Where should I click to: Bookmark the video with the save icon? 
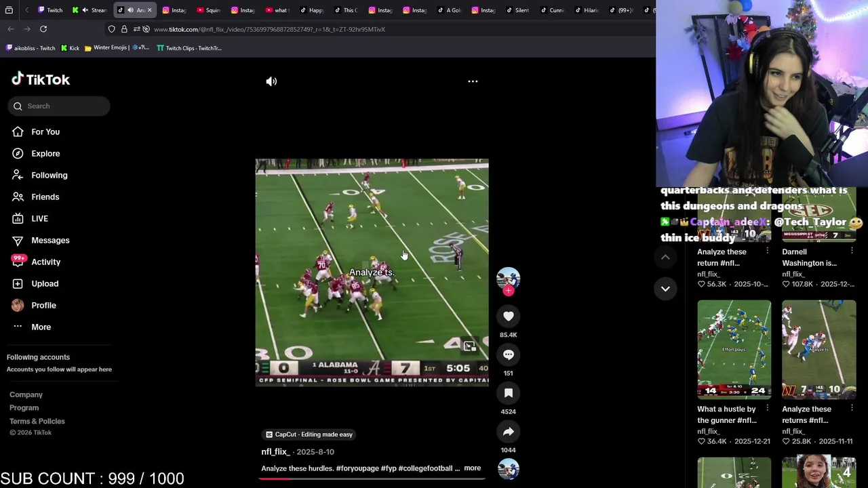point(508,393)
